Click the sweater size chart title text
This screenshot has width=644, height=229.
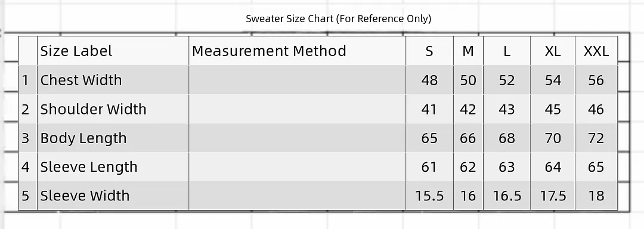[339, 18]
